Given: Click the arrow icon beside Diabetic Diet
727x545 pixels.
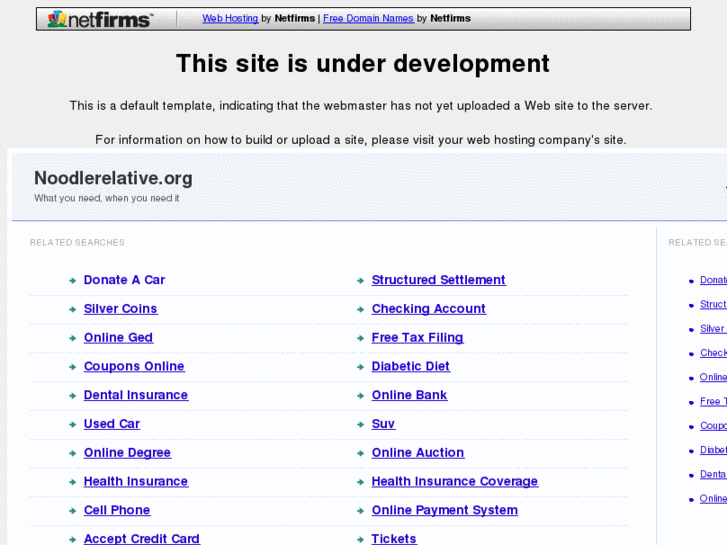Looking at the screenshot, I should click(x=360, y=367).
